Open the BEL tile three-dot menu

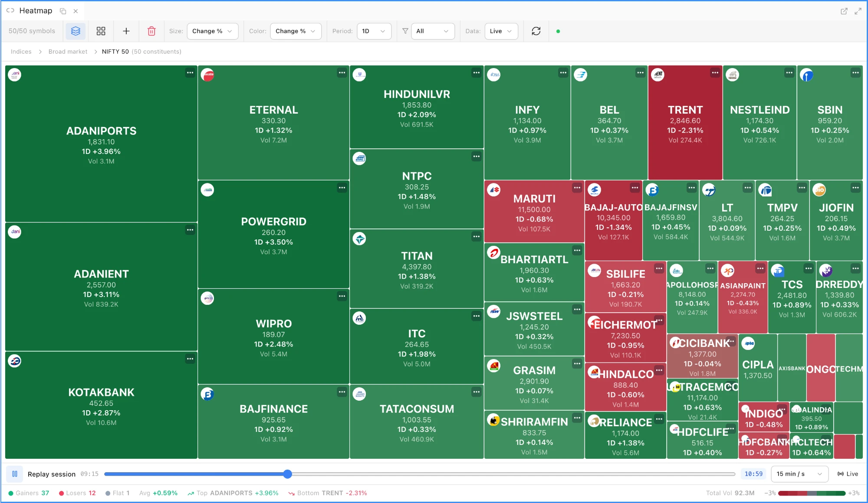click(641, 73)
